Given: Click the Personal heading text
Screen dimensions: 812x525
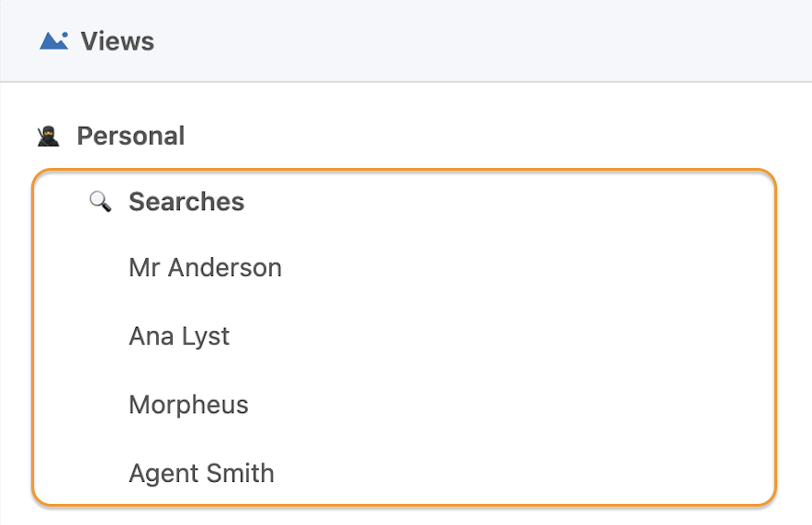Looking at the screenshot, I should [130, 137].
